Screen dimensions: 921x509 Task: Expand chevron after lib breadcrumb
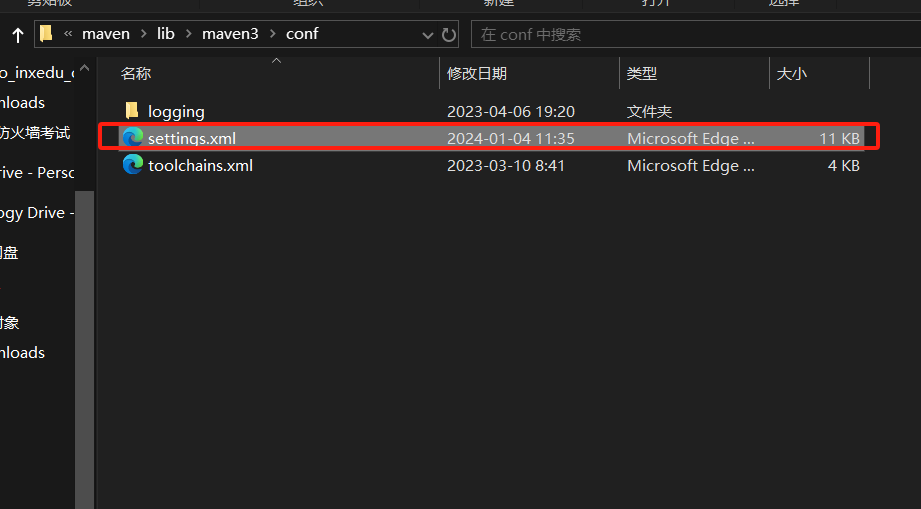pyautogui.click(x=189, y=34)
